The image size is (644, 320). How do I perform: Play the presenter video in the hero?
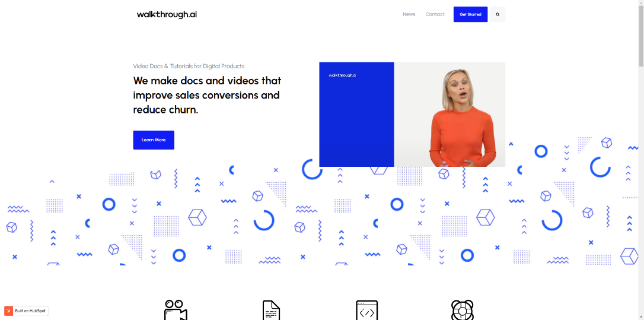click(x=412, y=115)
